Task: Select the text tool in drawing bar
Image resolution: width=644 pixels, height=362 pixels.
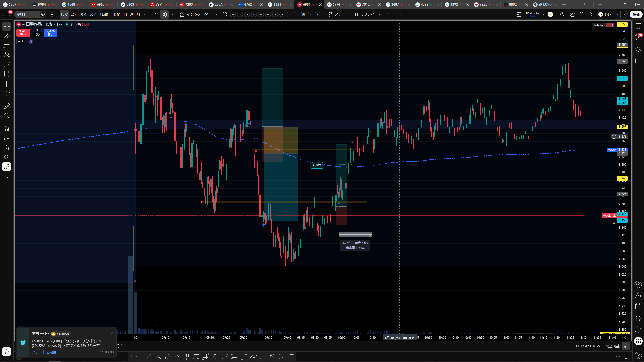Action: 292,356
